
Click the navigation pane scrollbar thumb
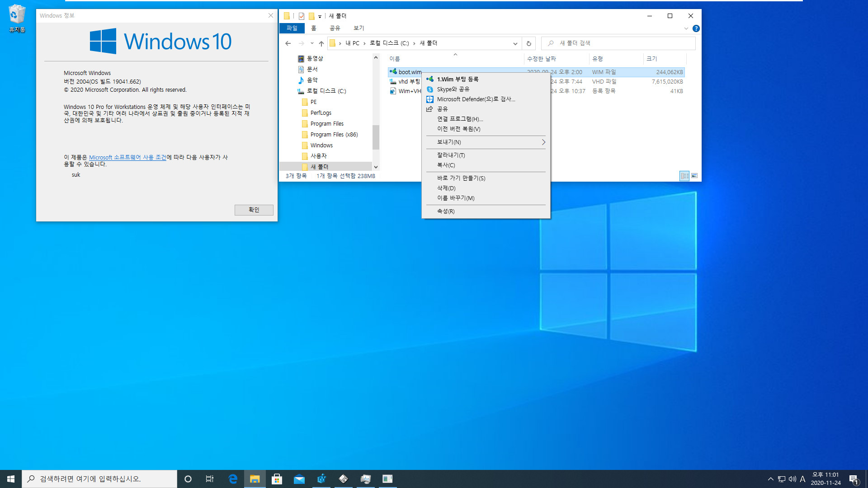376,137
